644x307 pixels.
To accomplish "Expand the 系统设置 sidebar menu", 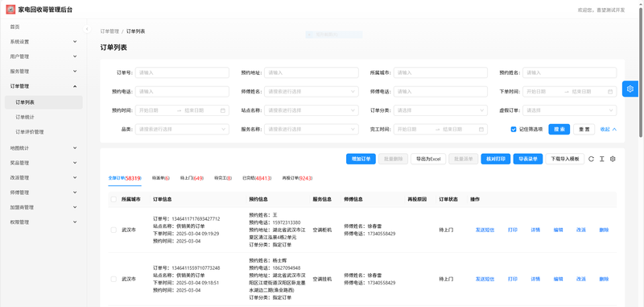I will coord(43,42).
